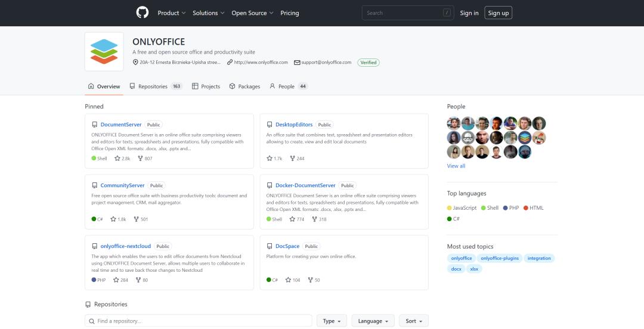644x329 pixels.
Task: Click the CommunityServer forks icon
Action: (x=137, y=219)
